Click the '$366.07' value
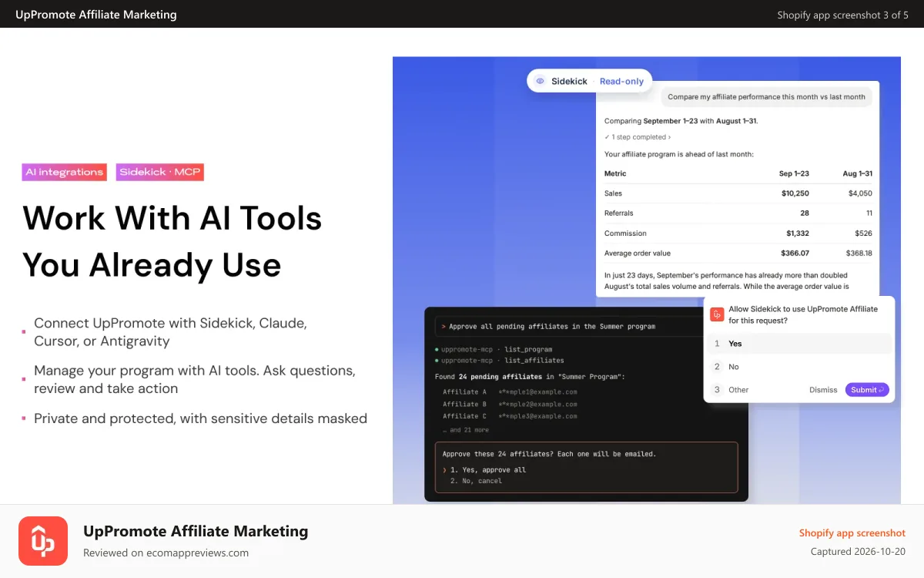924x578 pixels. 795,253
